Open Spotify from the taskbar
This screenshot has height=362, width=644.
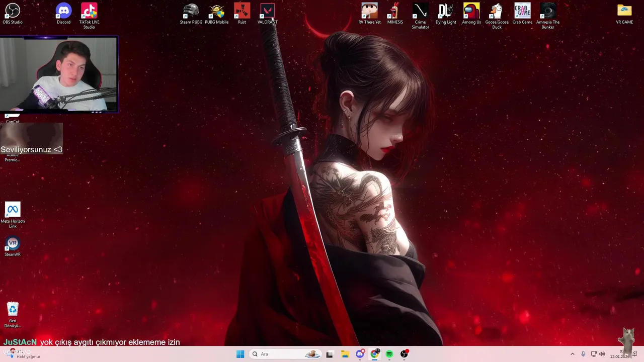[x=389, y=354]
